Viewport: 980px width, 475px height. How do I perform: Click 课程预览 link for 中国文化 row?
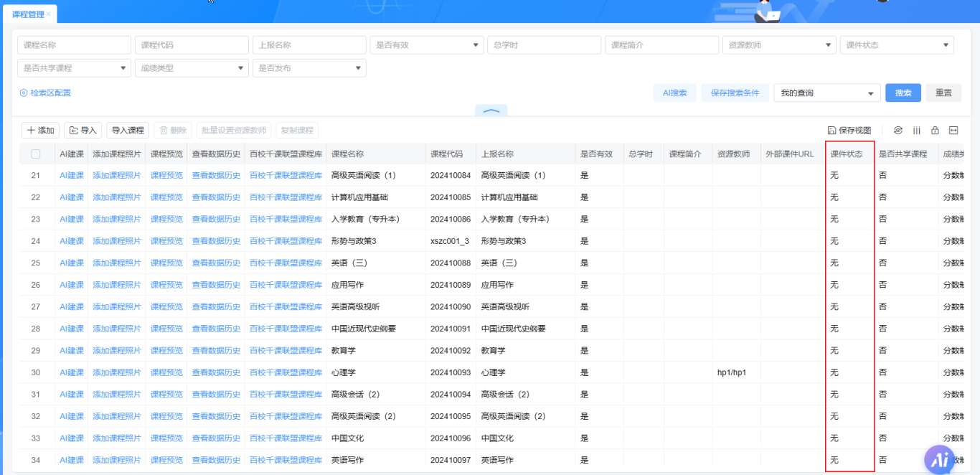coord(166,438)
